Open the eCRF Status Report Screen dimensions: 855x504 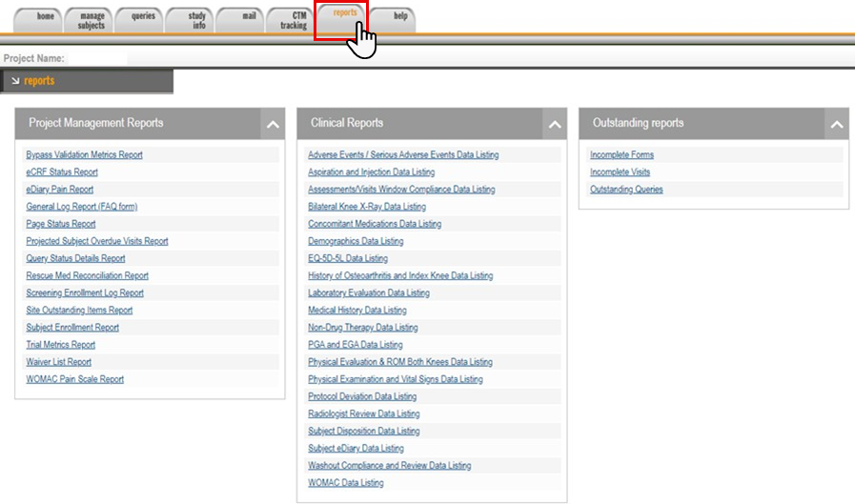click(62, 172)
